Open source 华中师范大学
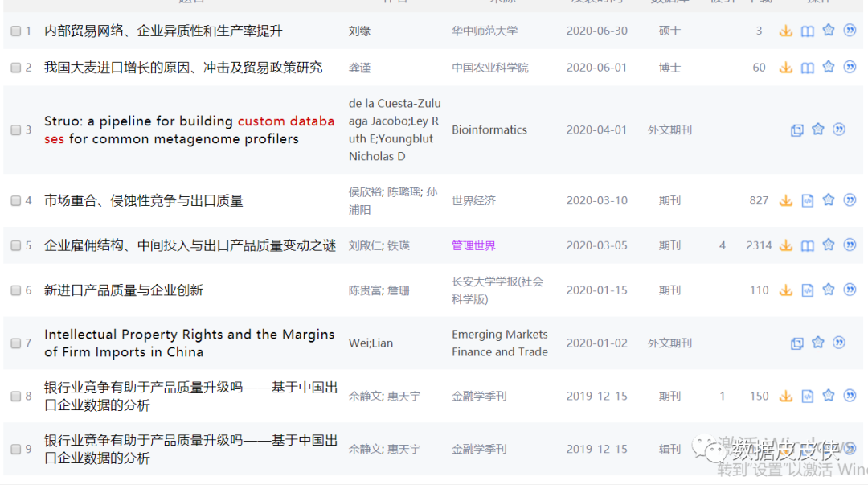 pos(485,31)
